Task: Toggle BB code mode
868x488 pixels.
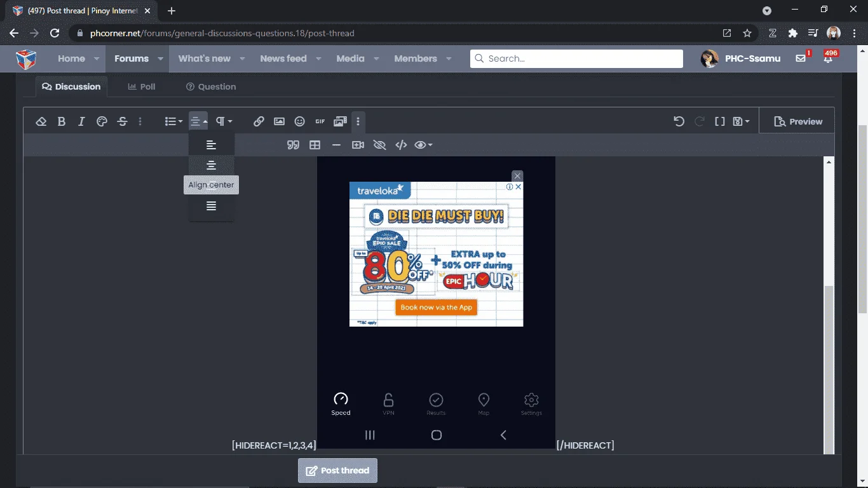Action: tap(720, 121)
